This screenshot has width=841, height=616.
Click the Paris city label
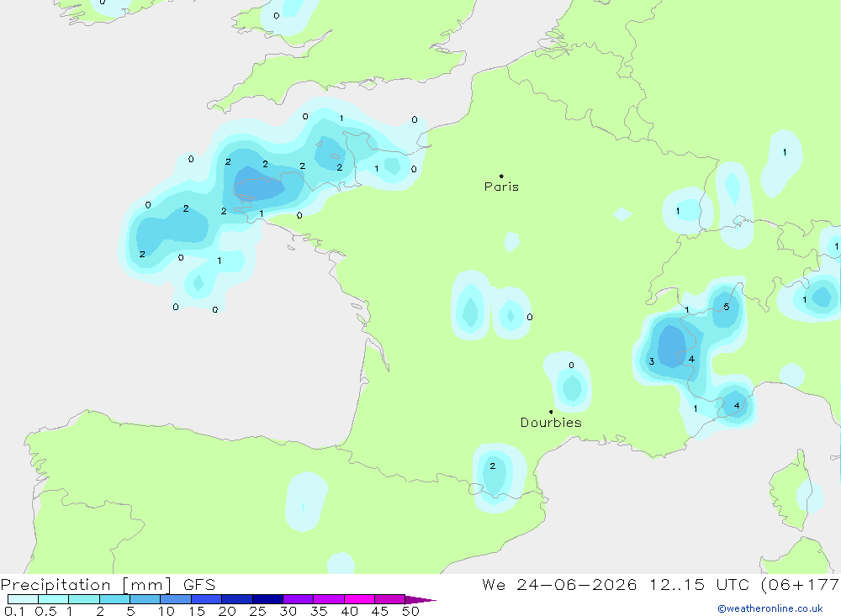501,187
